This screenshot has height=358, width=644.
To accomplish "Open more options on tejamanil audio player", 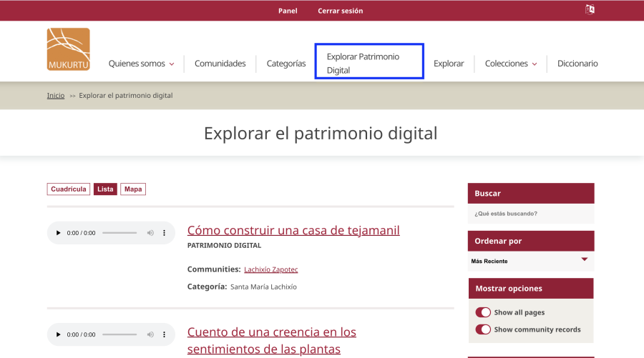I will click(165, 233).
